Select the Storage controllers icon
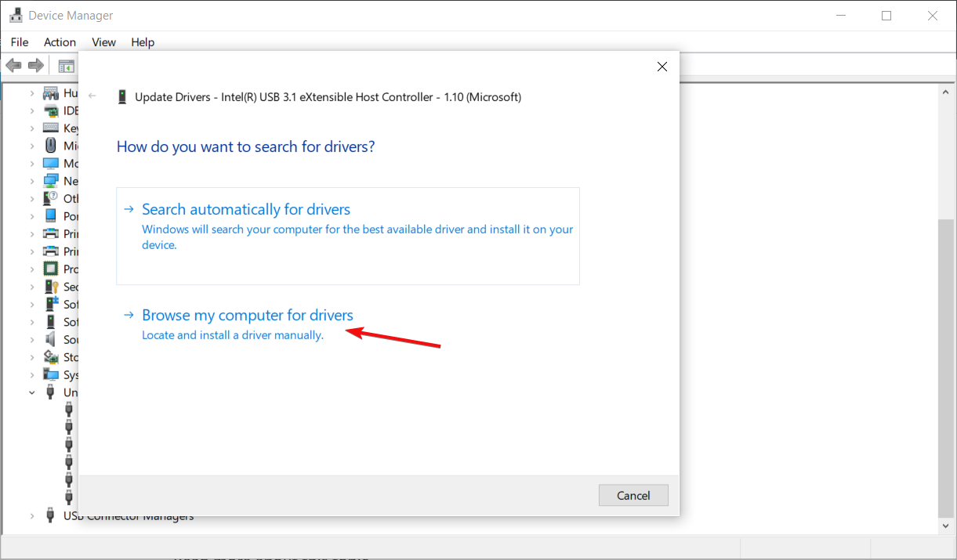 (x=51, y=357)
